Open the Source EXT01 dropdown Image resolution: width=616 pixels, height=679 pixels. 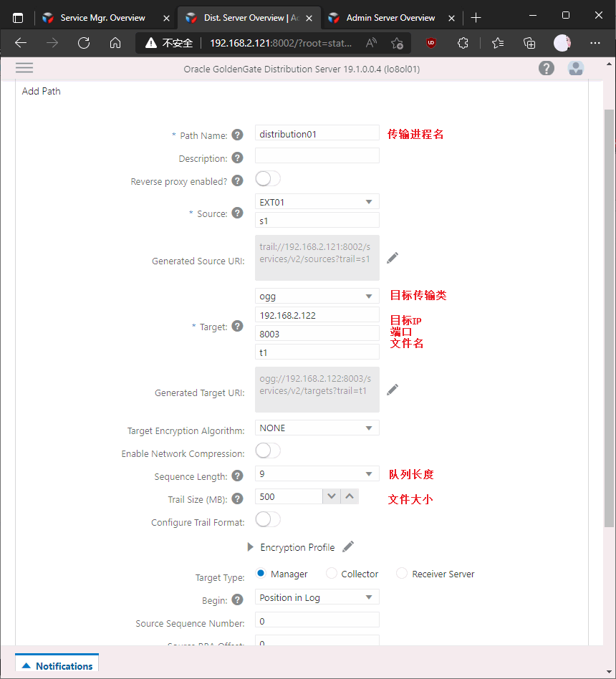point(317,202)
